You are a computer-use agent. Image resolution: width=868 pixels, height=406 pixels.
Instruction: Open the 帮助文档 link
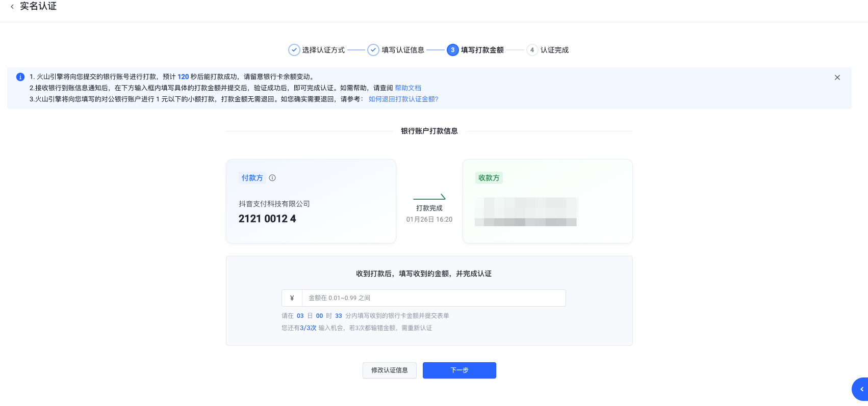[x=408, y=88]
